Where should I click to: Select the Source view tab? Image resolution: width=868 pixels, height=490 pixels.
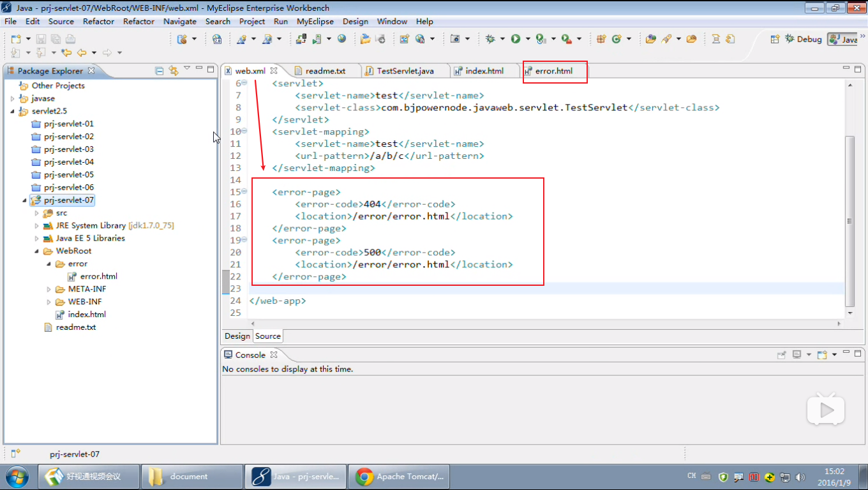click(x=268, y=336)
